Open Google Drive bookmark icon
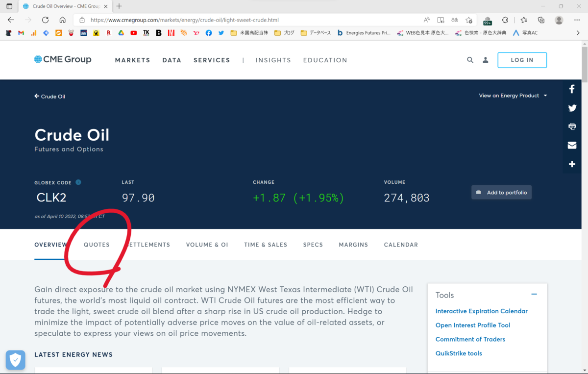Image resolution: width=588 pixels, height=374 pixels. 121,33
